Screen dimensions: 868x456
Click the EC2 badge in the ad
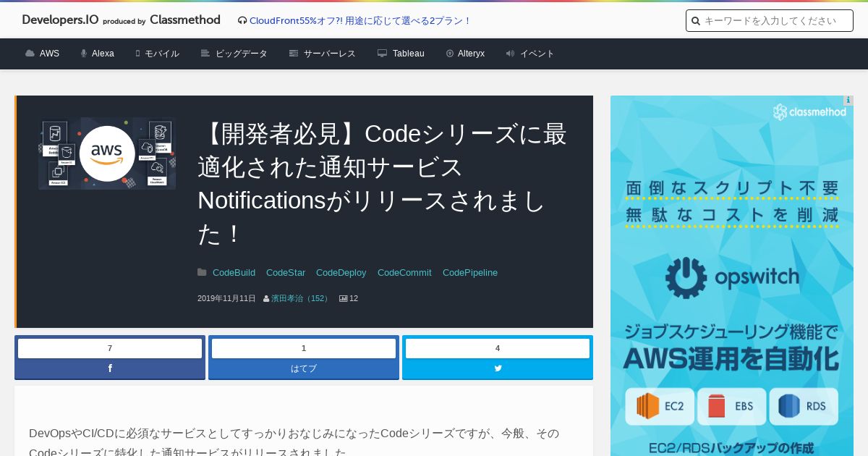pos(660,407)
